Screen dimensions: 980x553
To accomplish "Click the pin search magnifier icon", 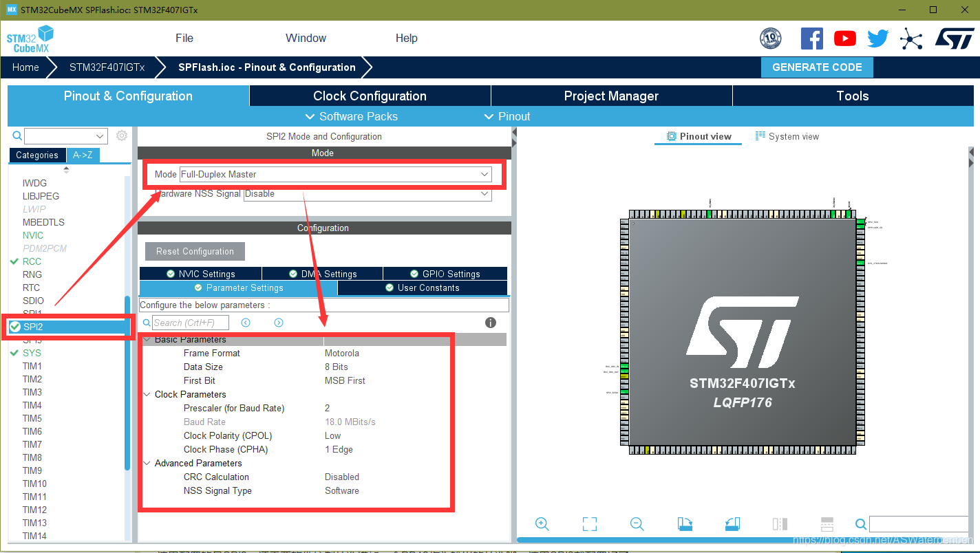I will (x=861, y=524).
